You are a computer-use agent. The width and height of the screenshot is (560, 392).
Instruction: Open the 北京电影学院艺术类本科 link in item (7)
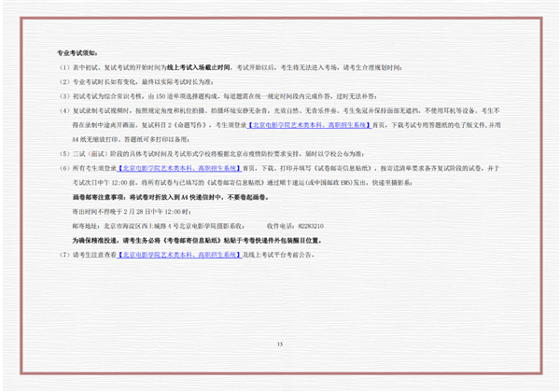coord(179,255)
